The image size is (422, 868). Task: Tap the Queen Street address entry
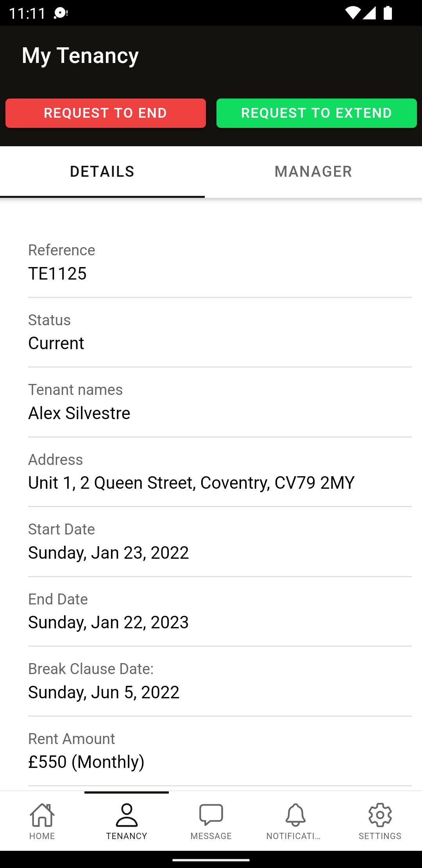(x=191, y=483)
